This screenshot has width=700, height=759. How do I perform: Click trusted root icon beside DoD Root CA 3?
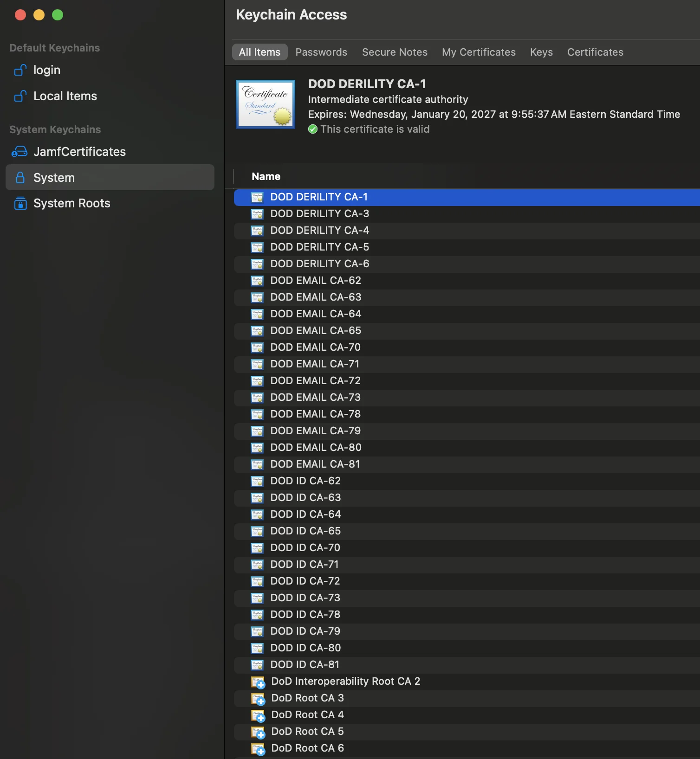pos(258,699)
